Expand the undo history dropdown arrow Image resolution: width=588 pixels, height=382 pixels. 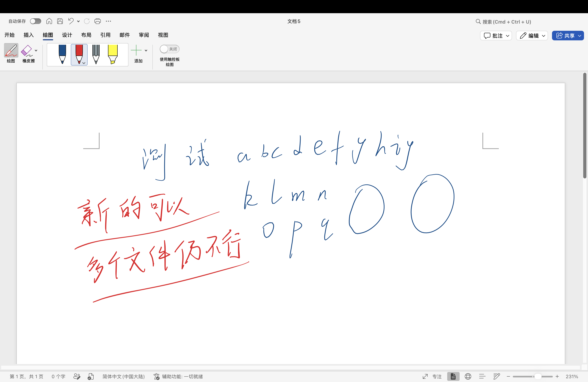pos(78,21)
